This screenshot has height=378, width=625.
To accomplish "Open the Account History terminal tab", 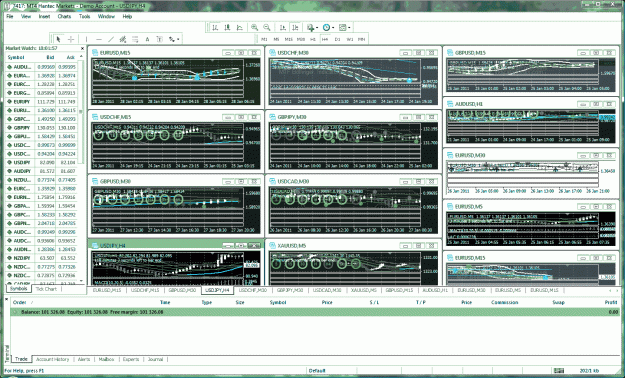I will point(53,359).
